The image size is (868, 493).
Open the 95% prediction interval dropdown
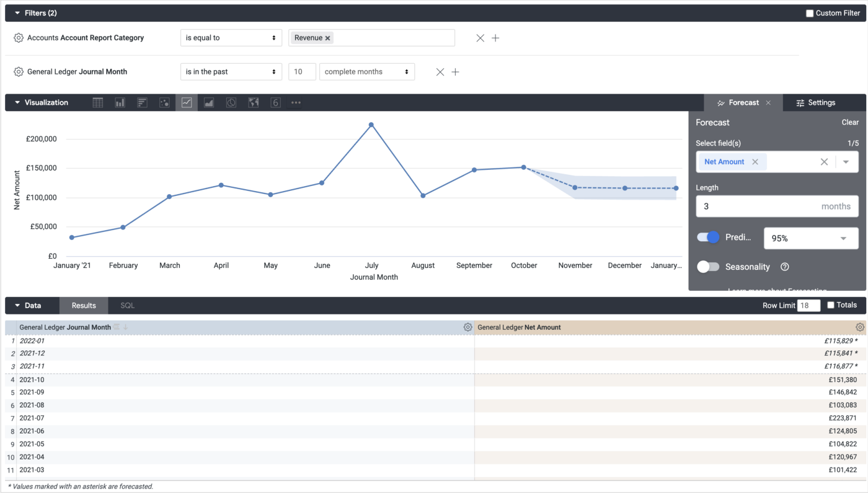(811, 238)
